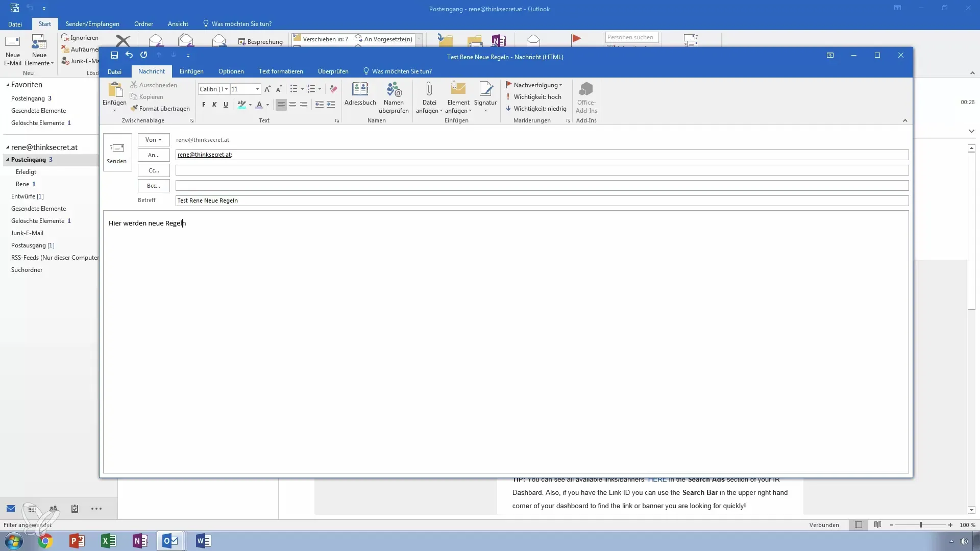Click in the Cc address field
This screenshot has width=980, height=551.
point(542,170)
